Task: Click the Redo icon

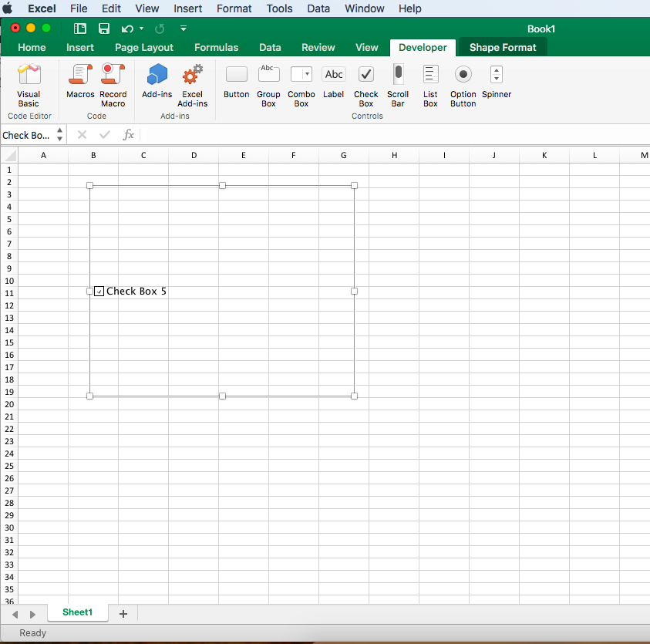Action: pos(160,29)
